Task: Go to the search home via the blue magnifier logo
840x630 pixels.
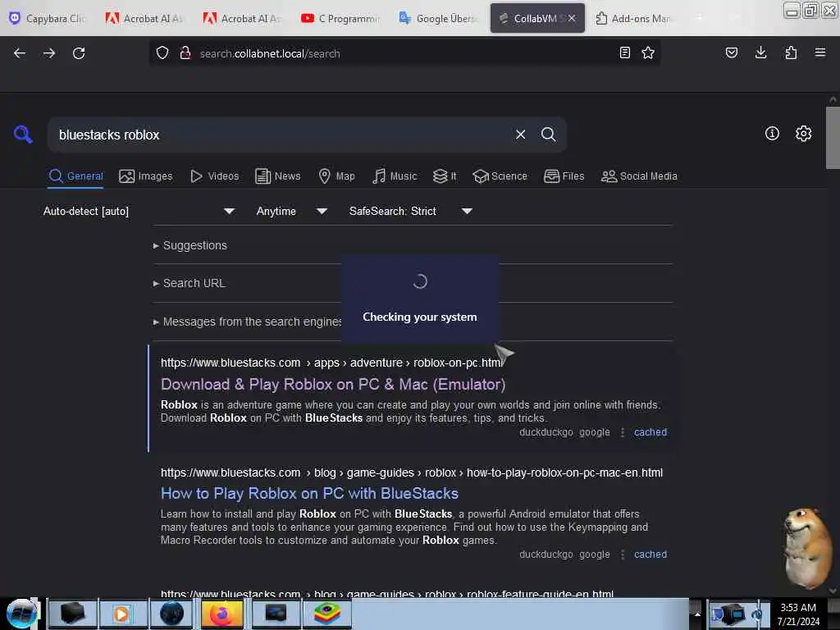Action: click(x=23, y=134)
